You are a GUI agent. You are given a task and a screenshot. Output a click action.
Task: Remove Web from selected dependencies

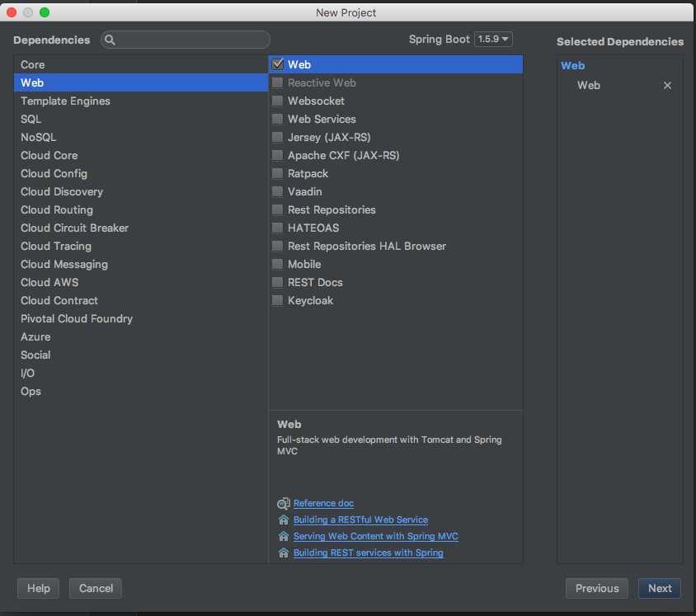point(667,85)
